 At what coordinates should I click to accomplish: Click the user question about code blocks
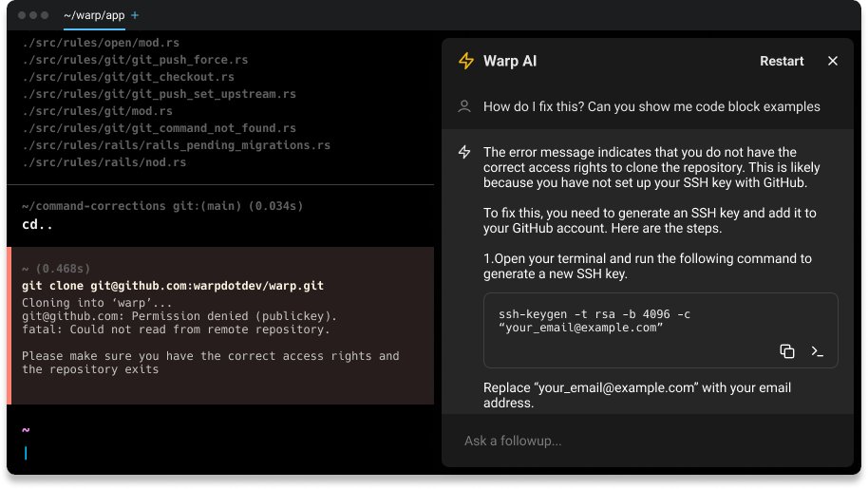(651, 106)
